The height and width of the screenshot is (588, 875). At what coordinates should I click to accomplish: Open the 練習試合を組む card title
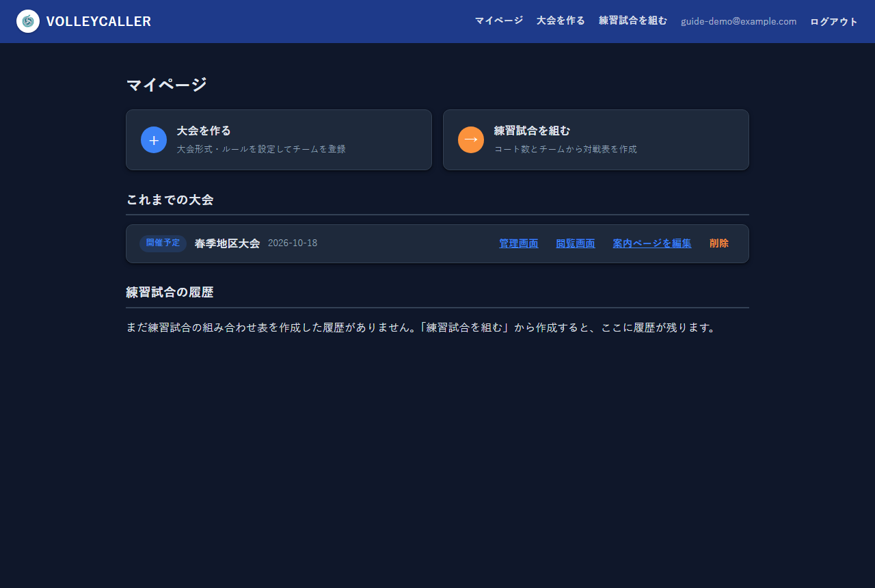click(x=532, y=131)
